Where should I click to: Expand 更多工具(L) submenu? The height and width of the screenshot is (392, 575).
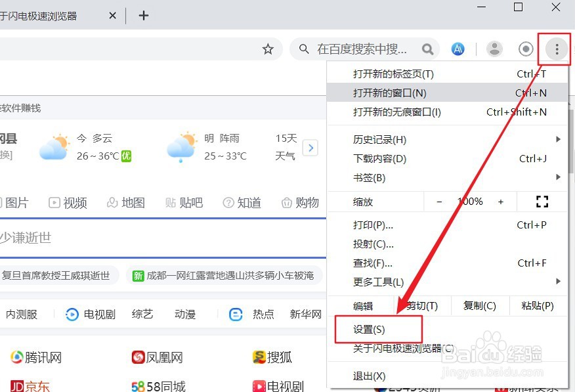[446, 282]
